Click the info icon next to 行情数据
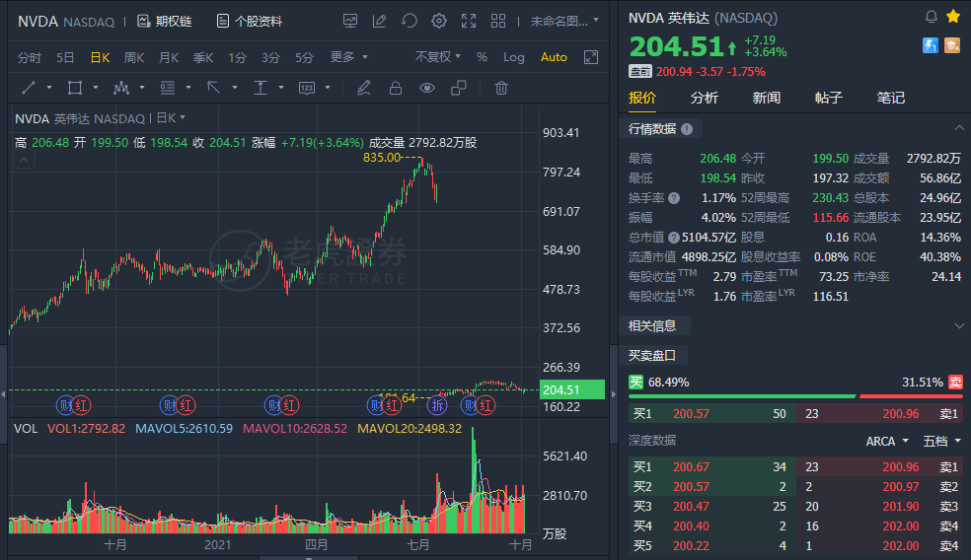This screenshot has height=560, width=971. pyautogui.click(x=687, y=129)
